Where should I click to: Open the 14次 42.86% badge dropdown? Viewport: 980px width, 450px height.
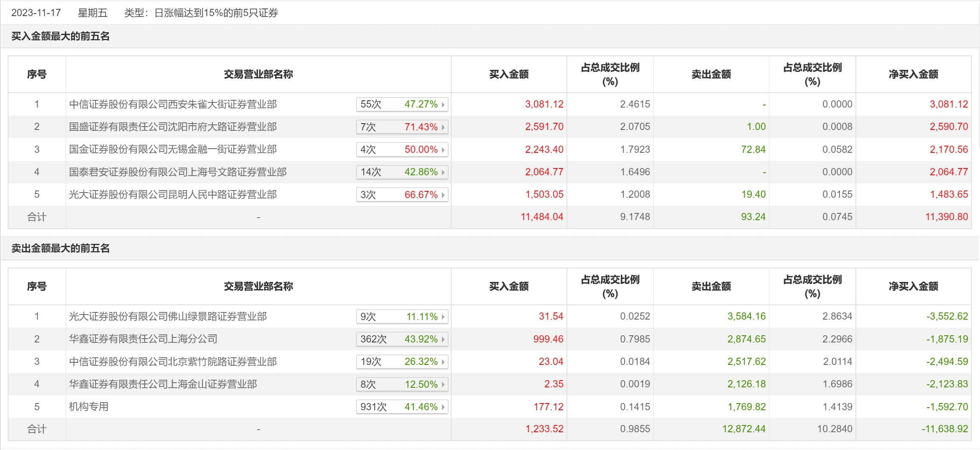(402, 172)
